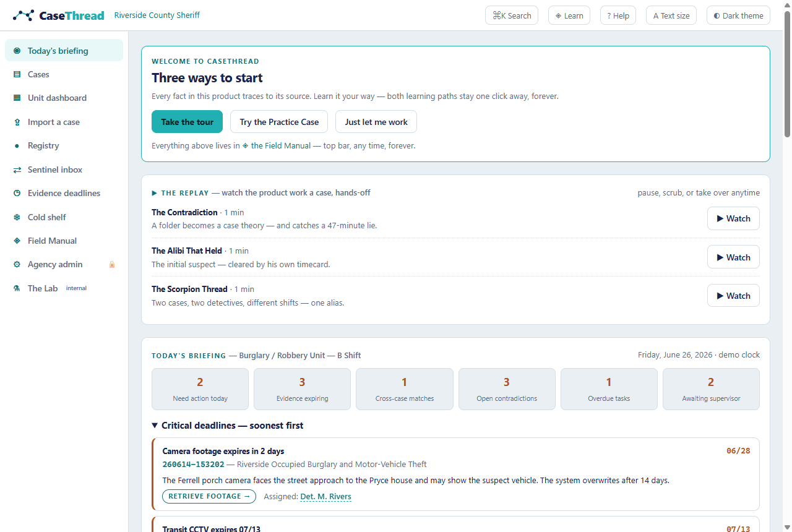The height and width of the screenshot is (532, 792).
Task: Open the Evidence expiring tile
Action: click(302, 389)
